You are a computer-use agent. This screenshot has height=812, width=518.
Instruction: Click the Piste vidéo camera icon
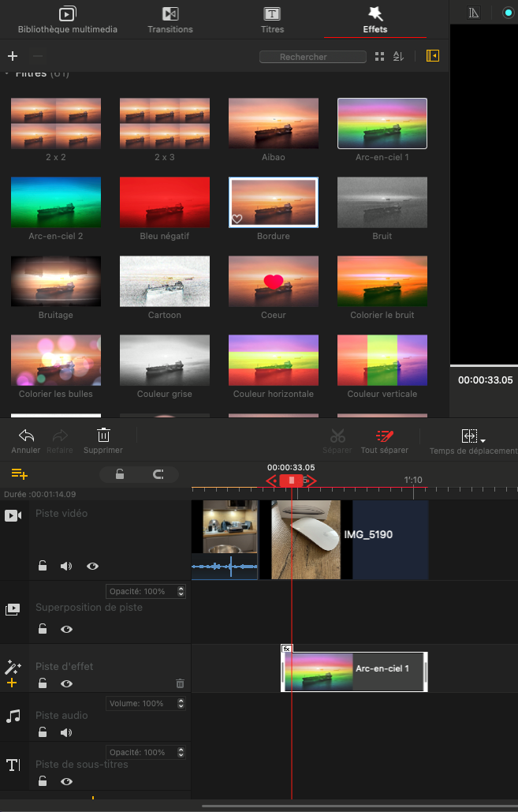coord(13,516)
